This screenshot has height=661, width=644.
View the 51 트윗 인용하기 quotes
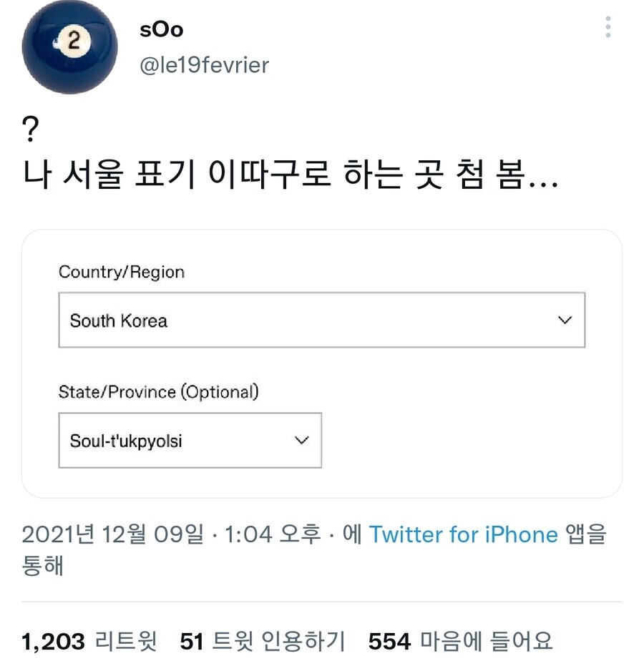[x=263, y=641]
